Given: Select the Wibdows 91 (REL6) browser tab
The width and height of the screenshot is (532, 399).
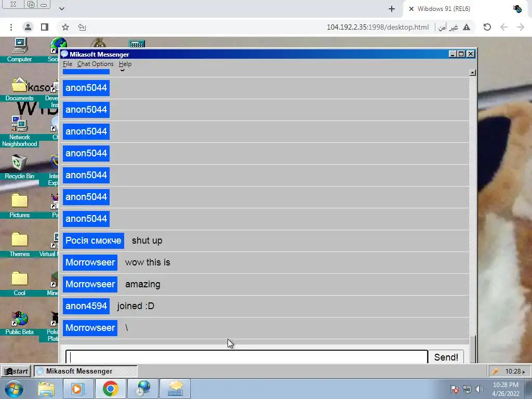Looking at the screenshot, I should tap(465, 9).
